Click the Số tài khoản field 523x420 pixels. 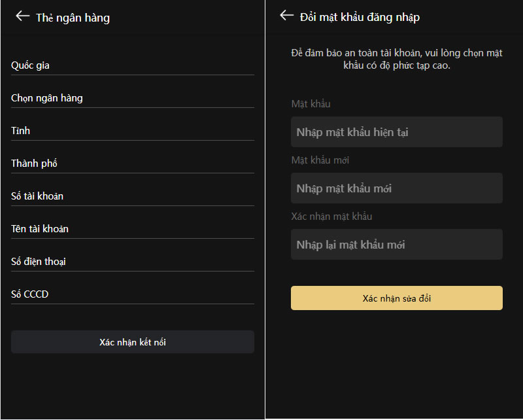(132, 196)
